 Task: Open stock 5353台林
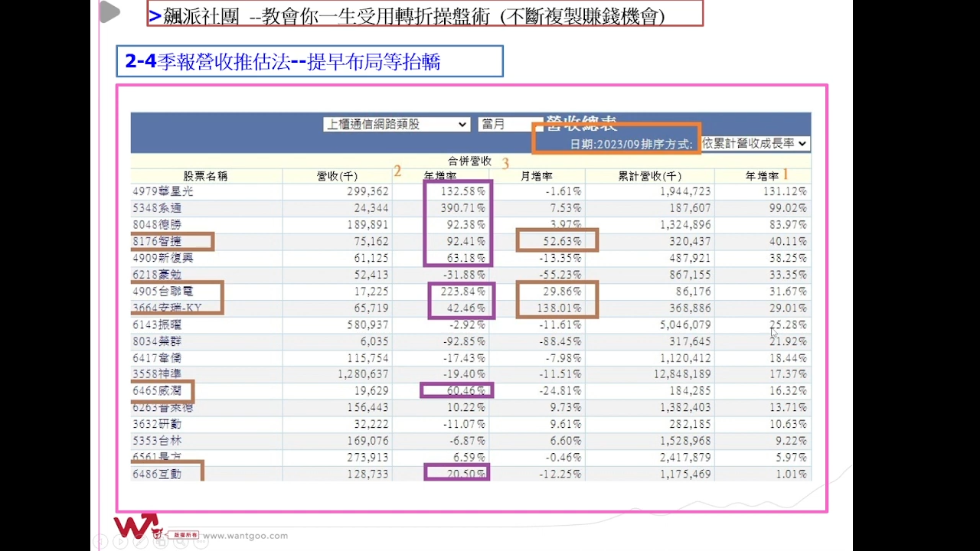(157, 441)
